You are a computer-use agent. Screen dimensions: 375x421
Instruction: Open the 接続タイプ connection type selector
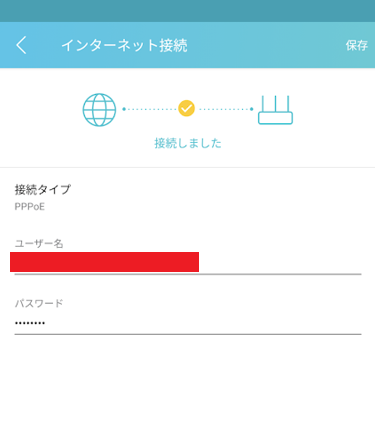[187, 197]
